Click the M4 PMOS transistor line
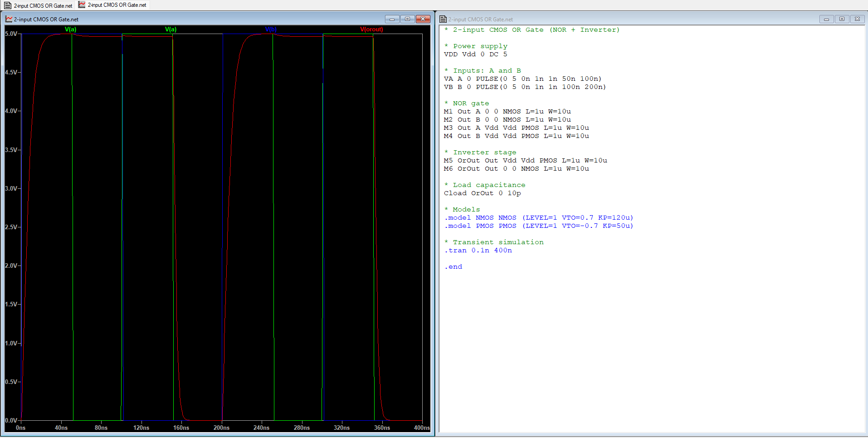868x438 pixels. (516, 136)
